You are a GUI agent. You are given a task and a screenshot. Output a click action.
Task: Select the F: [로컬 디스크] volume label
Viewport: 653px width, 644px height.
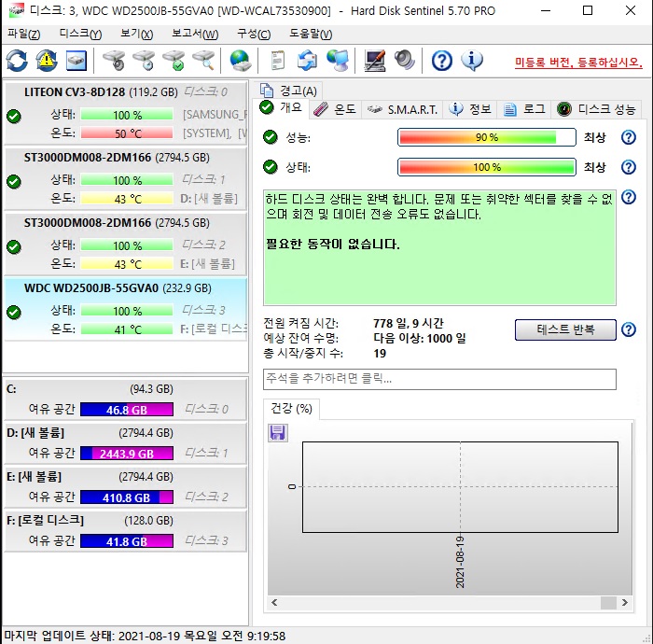coord(45,520)
